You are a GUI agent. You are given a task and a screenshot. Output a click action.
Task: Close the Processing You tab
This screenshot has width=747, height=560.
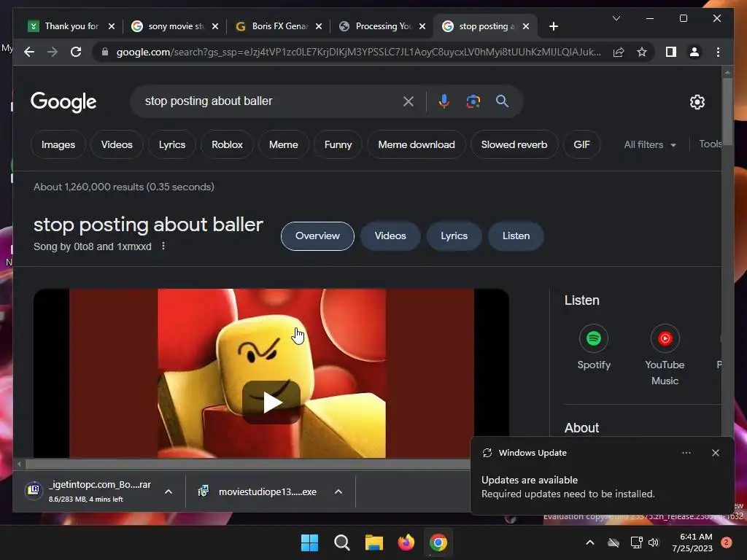click(x=422, y=26)
